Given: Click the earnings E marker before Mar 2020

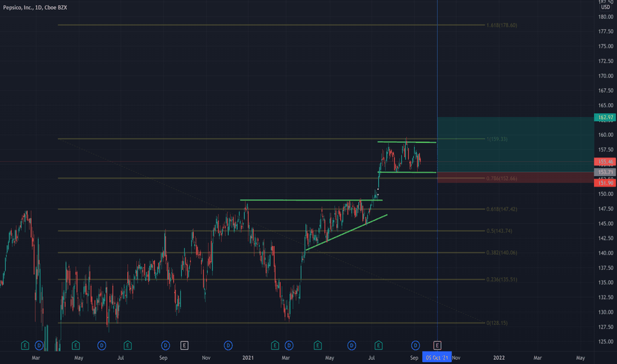Looking at the screenshot, I should (x=24, y=345).
